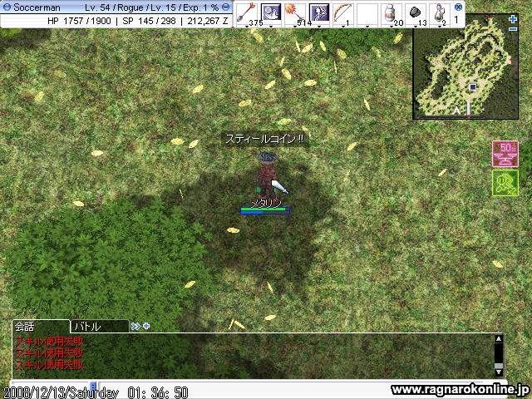Open the minimap view

tap(465, 66)
